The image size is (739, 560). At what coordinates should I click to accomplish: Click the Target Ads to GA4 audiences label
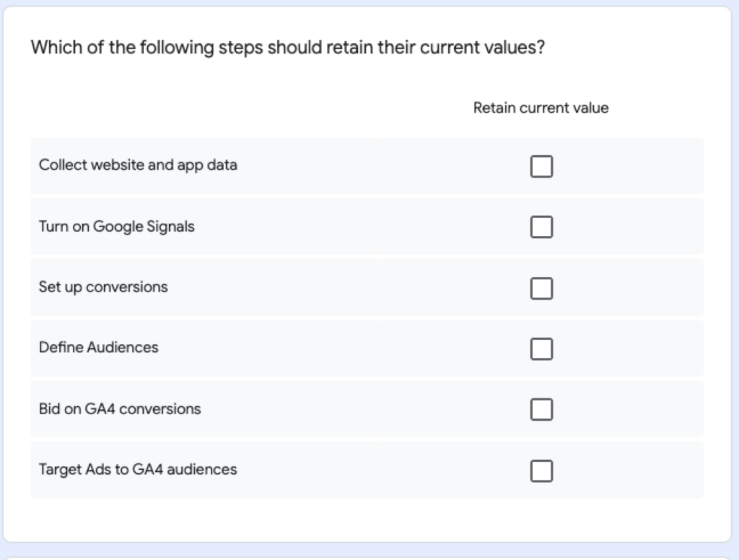tap(138, 470)
